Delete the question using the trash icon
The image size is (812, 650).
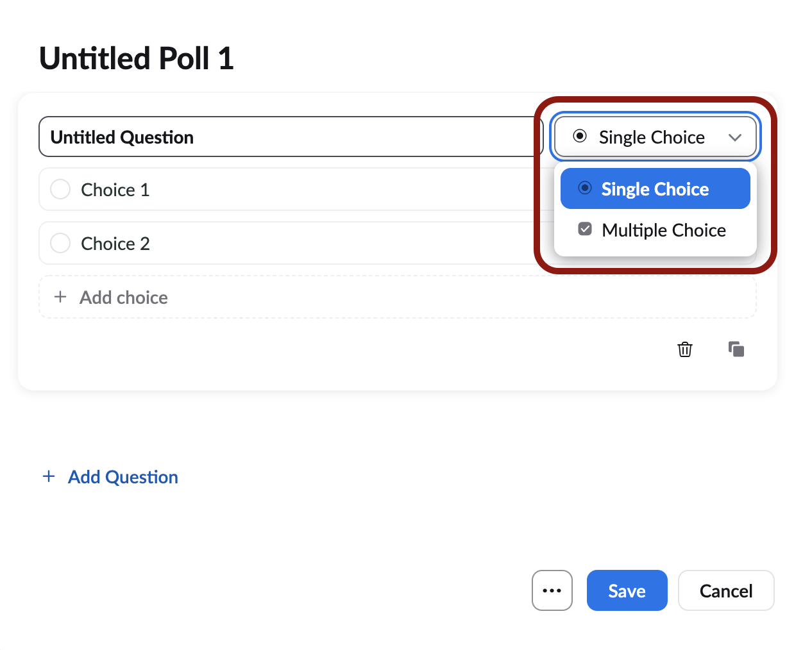coord(684,349)
